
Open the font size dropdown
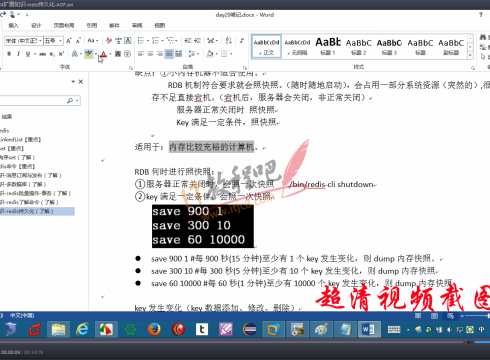(61, 41)
